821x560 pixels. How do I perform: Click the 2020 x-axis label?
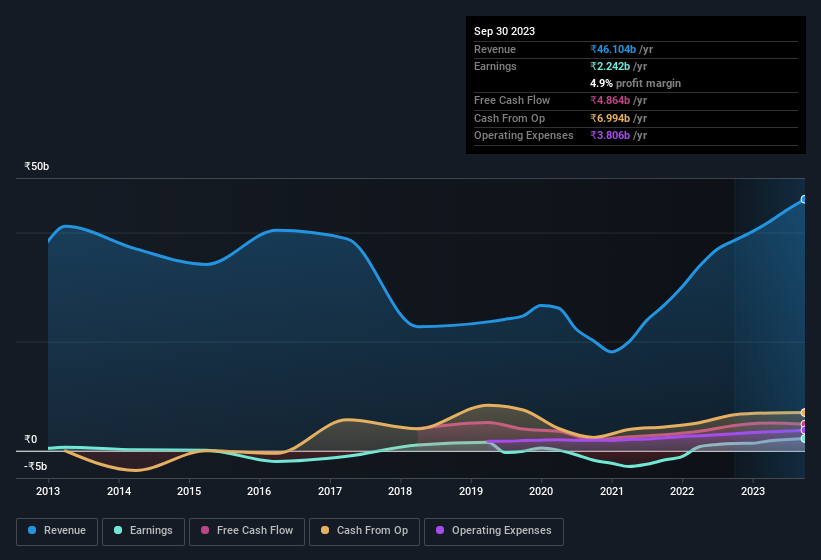[541, 491]
